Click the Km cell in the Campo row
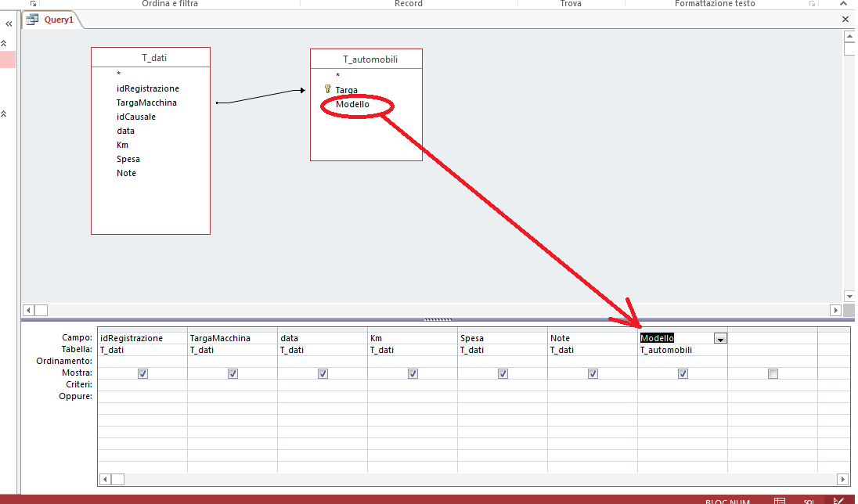 point(413,338)
